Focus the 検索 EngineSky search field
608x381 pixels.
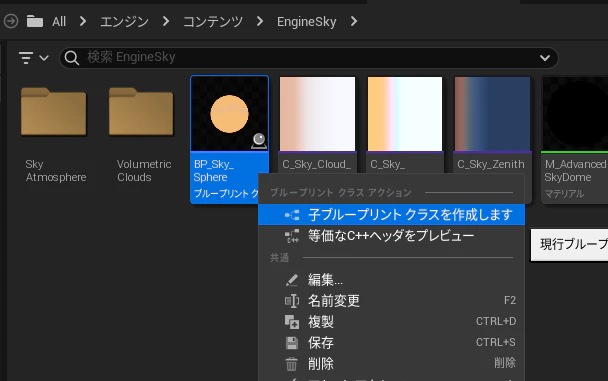(x=308, y=58)
